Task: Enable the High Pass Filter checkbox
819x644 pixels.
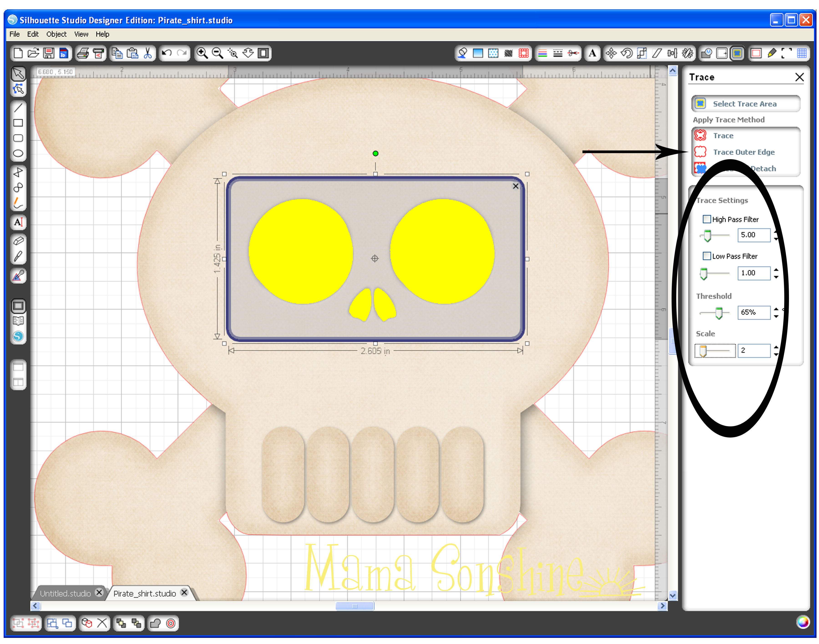Action: 707,219
